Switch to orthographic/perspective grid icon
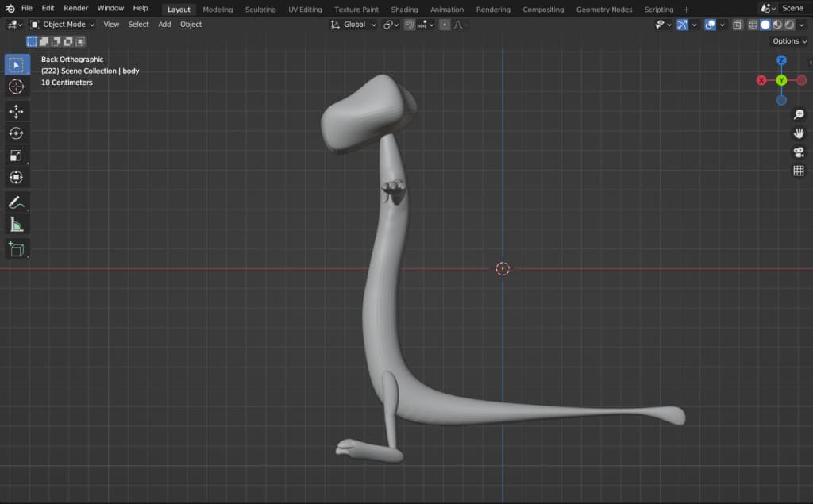The width and height of the screenshot is (813, 504). [x=798, y=171]
